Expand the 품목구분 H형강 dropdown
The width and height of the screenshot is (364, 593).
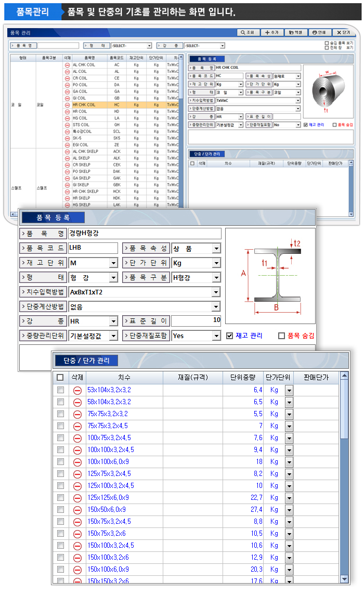[216, 278]
